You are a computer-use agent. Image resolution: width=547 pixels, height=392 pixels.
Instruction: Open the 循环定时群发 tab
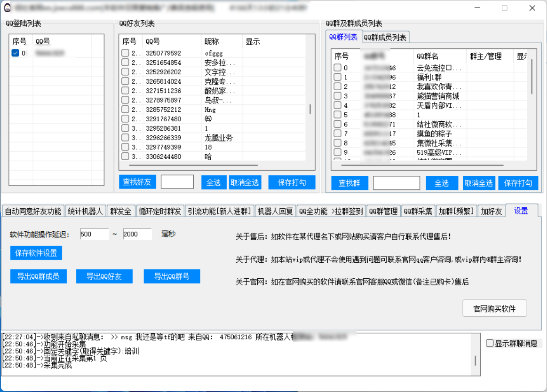tap(160, 211)
